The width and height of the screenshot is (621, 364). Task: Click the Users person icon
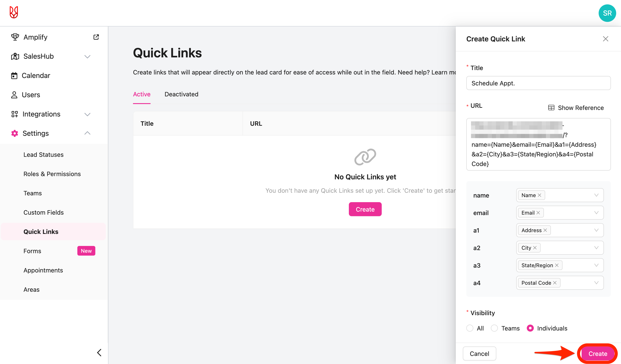(x=14, y=95)
